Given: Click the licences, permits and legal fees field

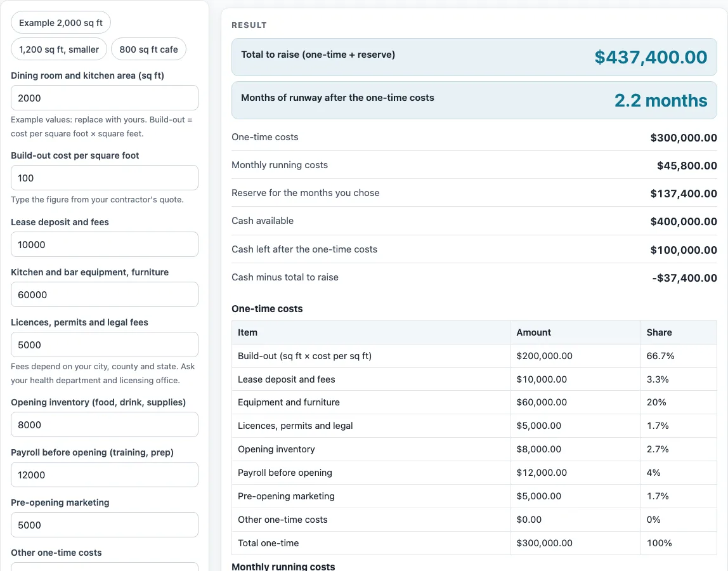Looking at the screenshot, I should tap(105, 345).
